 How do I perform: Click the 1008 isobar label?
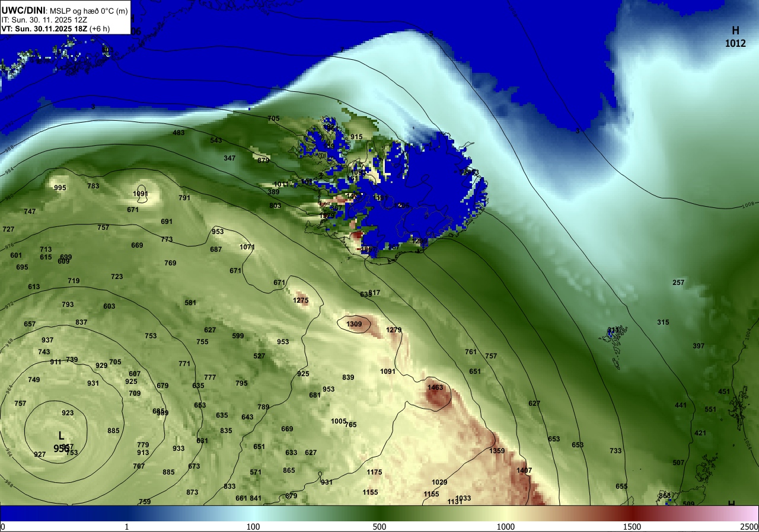pyautogui.click(x=748, y=206)
